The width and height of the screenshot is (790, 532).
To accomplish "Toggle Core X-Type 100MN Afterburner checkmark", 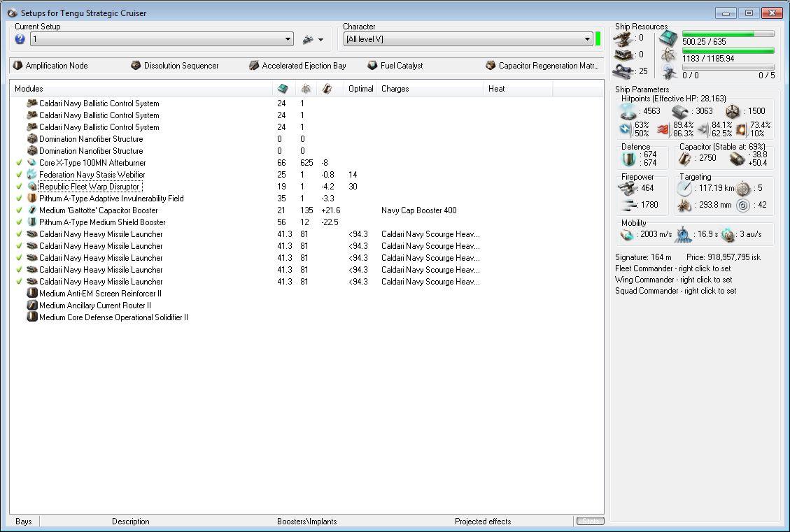I will [19, 163].
